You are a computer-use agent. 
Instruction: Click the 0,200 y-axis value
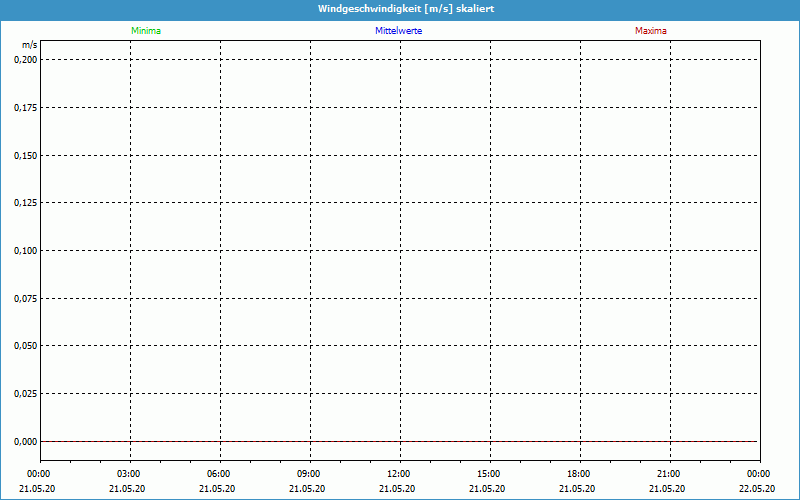click(25, 60)
